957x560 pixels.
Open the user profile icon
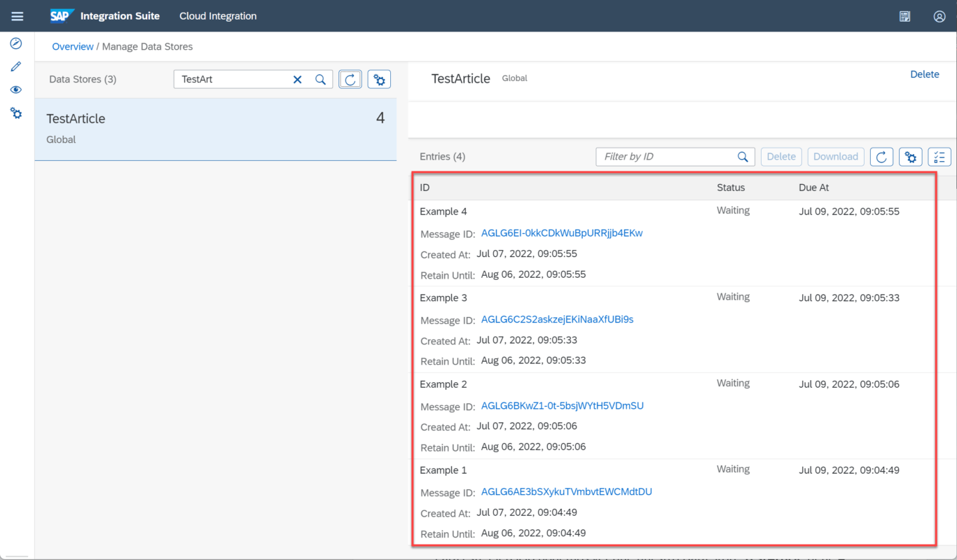point(939,16)
